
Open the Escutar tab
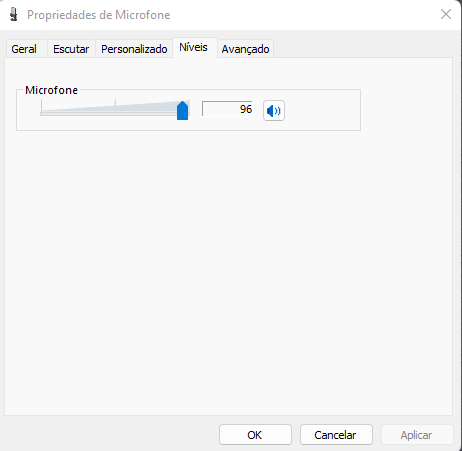click(x=71, y=49)
